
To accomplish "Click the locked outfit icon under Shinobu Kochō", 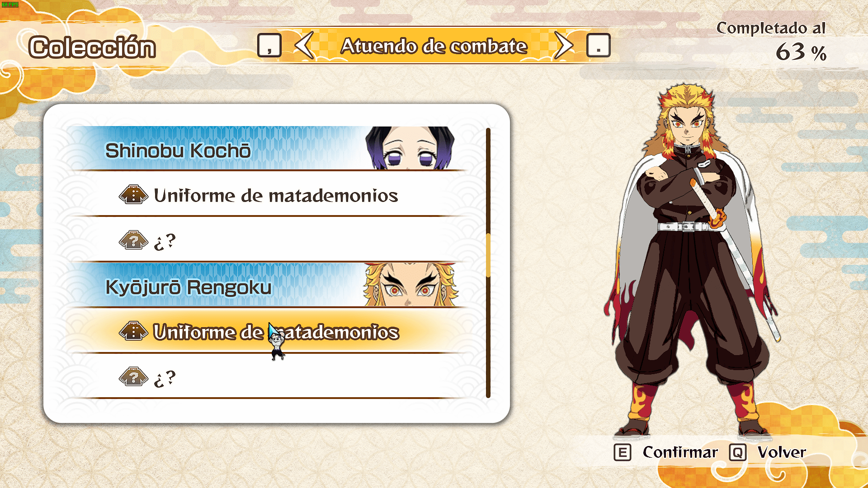I will point(133,240).
